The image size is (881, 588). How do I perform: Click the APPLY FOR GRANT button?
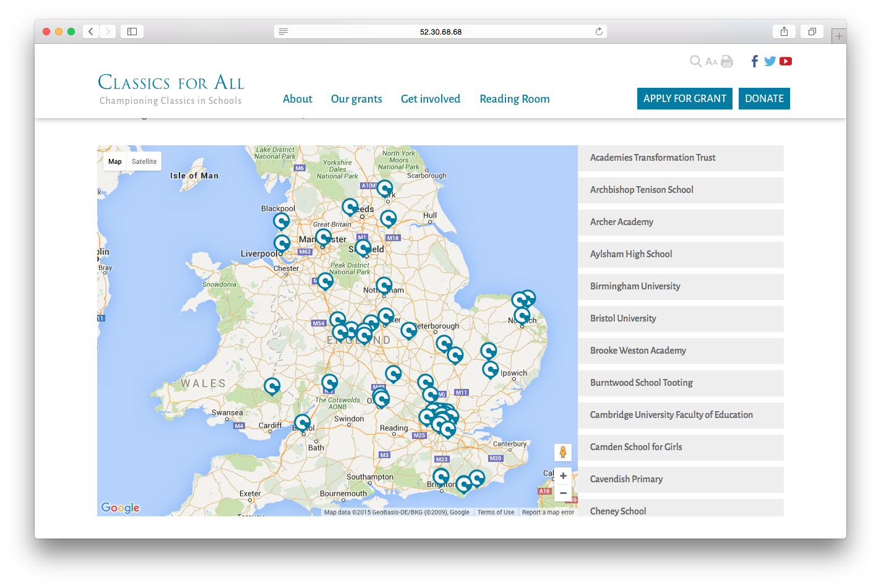(x=685, y=98)
